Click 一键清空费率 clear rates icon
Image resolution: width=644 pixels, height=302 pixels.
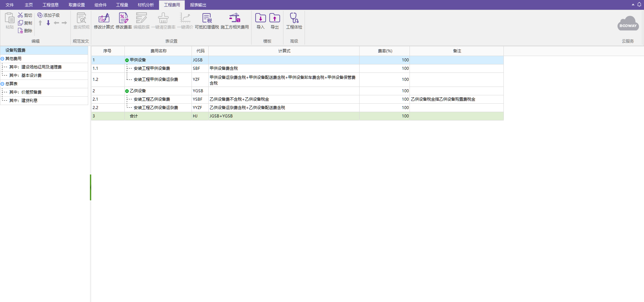(163, 18)
